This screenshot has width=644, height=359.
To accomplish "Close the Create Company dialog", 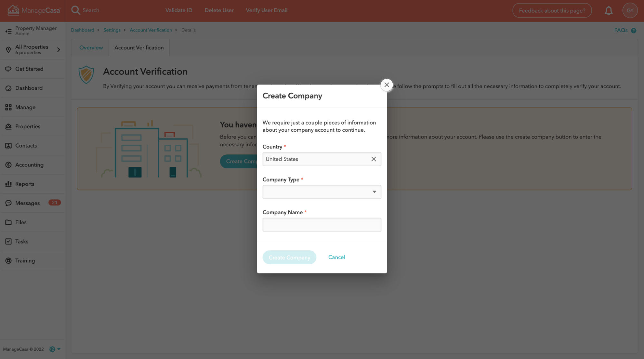I will coord(387,85).
